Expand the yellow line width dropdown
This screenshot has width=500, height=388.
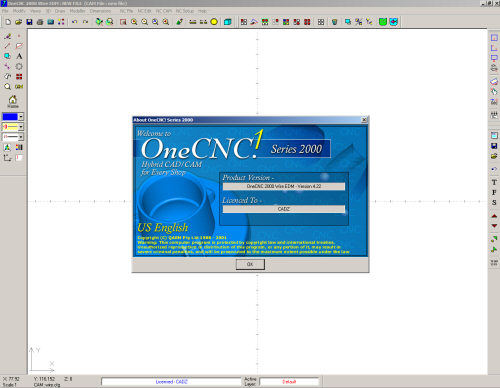pyautogui.click(x=21, y=127)
